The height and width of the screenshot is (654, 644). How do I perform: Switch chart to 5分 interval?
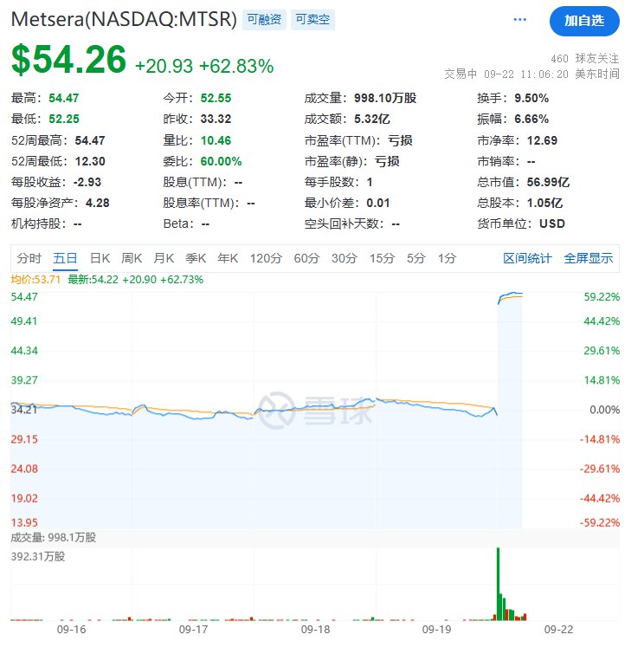click(416, 259)
